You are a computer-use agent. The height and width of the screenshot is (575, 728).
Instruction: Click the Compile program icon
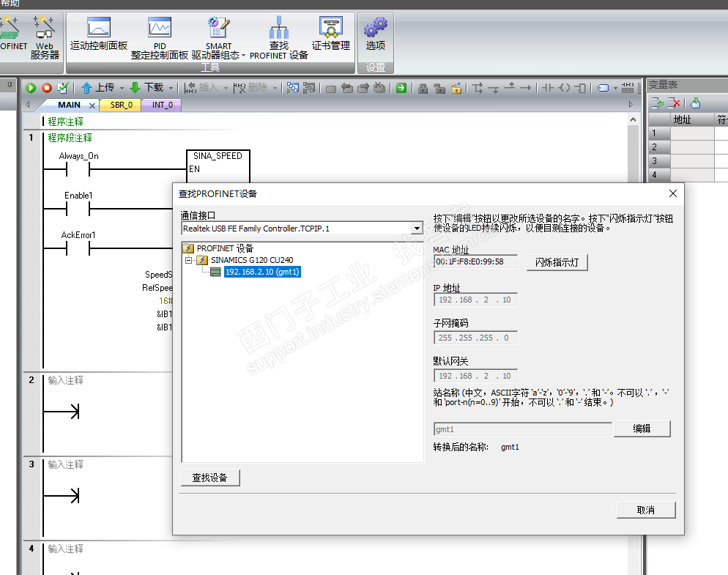coord(63,88)
